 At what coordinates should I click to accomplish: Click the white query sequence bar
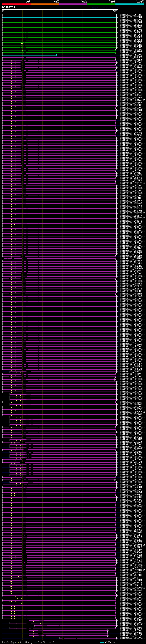pyautogui.click(x=60, y=10)
